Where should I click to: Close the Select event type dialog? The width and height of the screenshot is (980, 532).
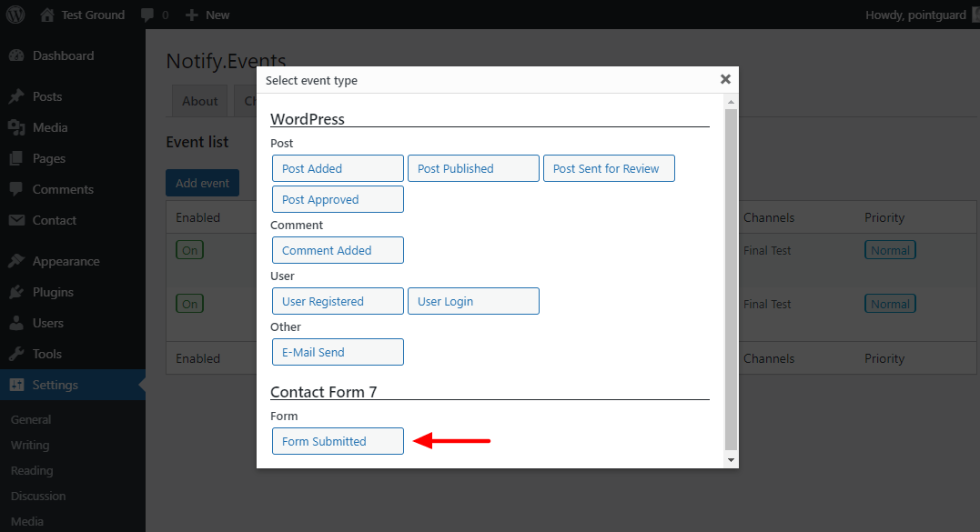click(725, 79)
